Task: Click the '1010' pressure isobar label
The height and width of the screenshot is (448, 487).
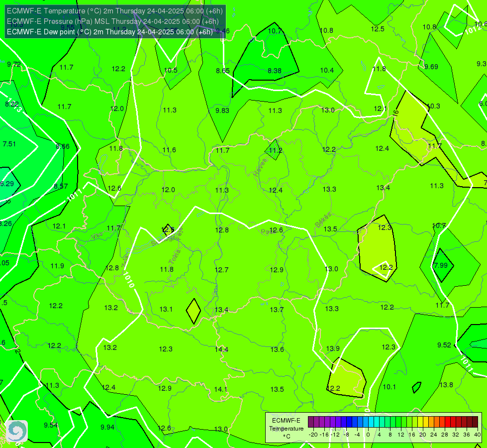Action: coord(128,280)
